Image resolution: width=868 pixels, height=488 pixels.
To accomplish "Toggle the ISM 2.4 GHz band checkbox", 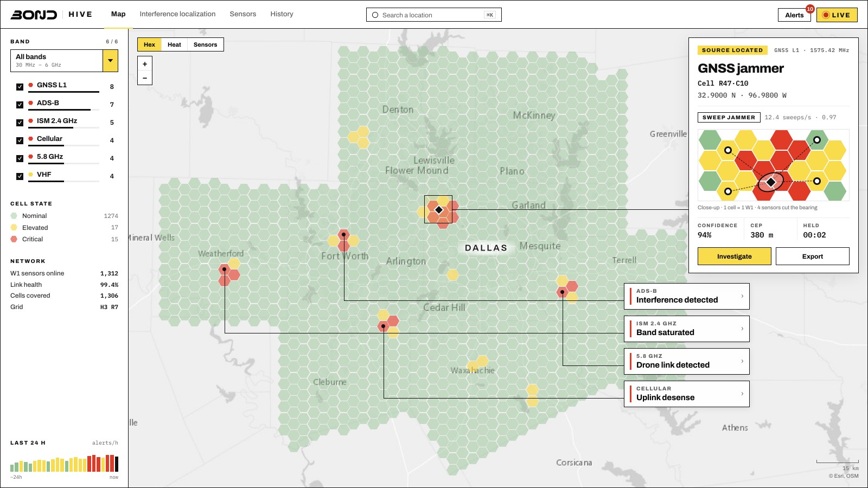I will [20, 123].
